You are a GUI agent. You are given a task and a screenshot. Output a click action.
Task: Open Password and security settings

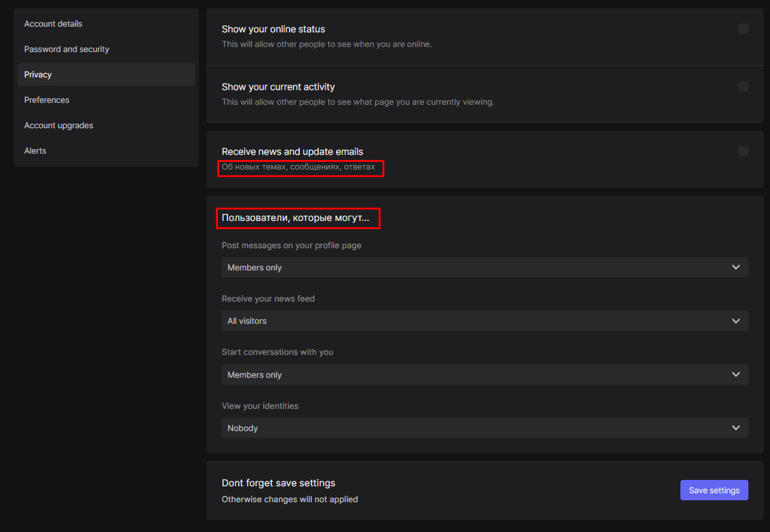(x=67, y=49)
